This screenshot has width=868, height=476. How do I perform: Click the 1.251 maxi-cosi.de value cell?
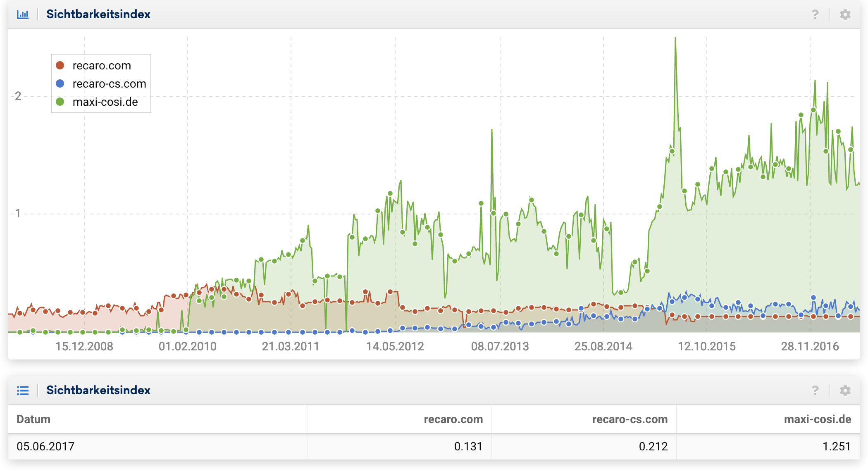836,447
